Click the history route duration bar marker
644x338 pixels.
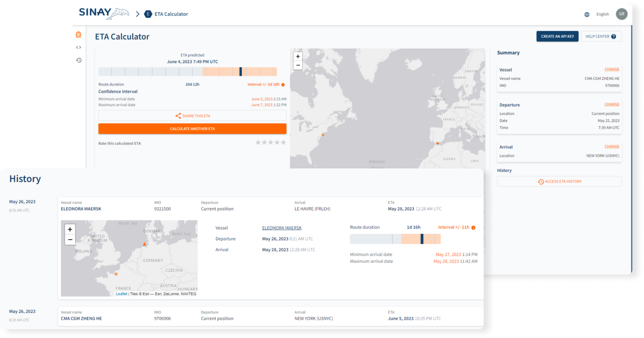pyautogui.click(x=422, y=239)
